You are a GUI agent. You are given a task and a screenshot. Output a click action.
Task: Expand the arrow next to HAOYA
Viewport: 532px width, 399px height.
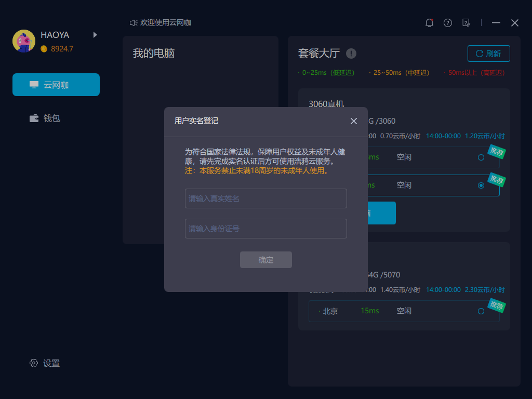click(x=95, y=35)
